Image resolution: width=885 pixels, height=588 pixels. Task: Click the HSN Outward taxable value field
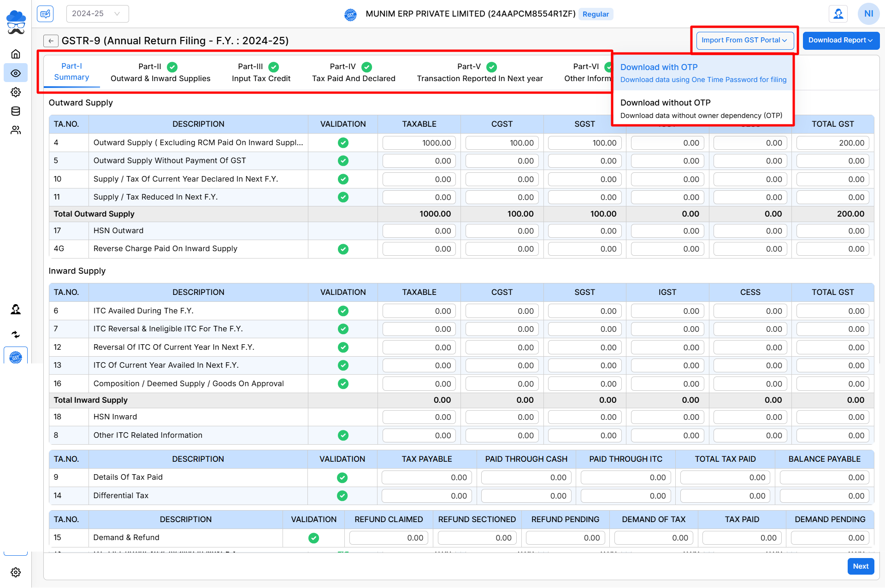click(x=419, y=231)
